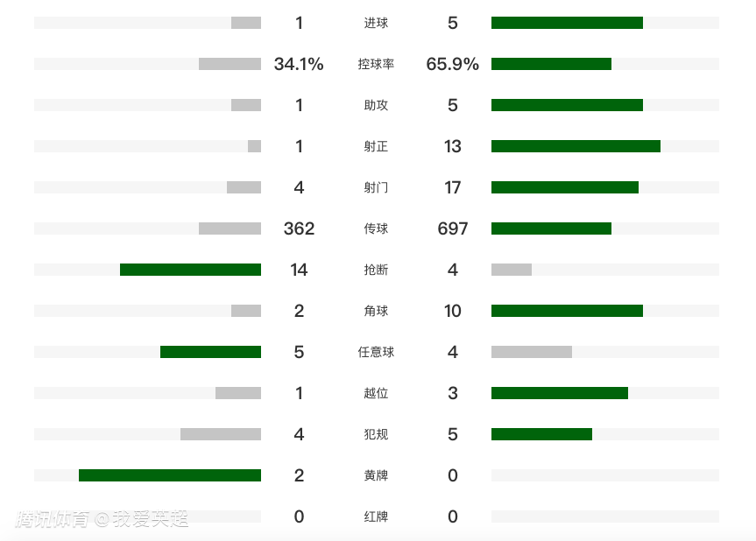Viewport: 756px width, 541px height.
Task: Click the green left bar for 任意球
Action: click(x=210, y=352)
